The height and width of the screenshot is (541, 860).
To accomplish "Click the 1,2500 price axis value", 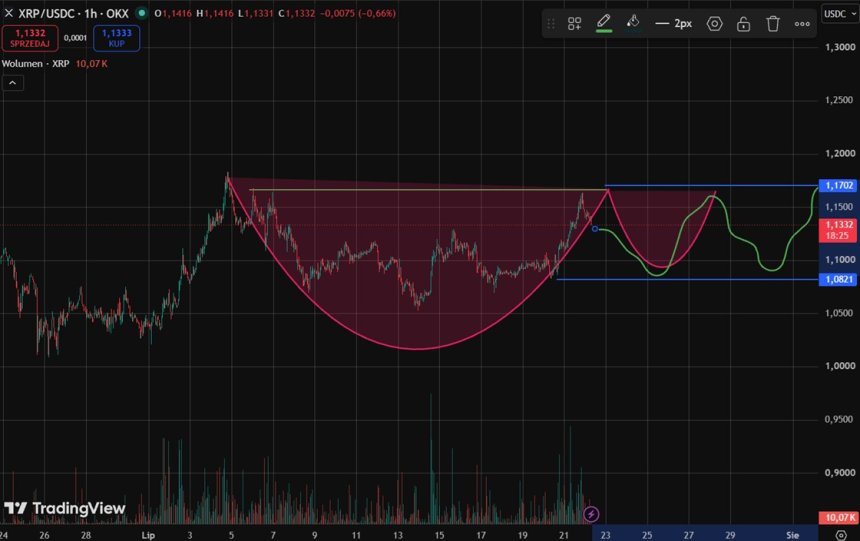I will click(840, 100).
